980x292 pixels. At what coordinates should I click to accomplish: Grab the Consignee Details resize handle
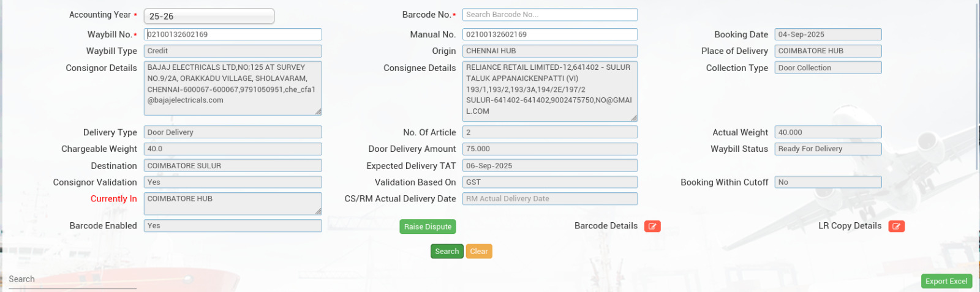(x=634, y=118)
